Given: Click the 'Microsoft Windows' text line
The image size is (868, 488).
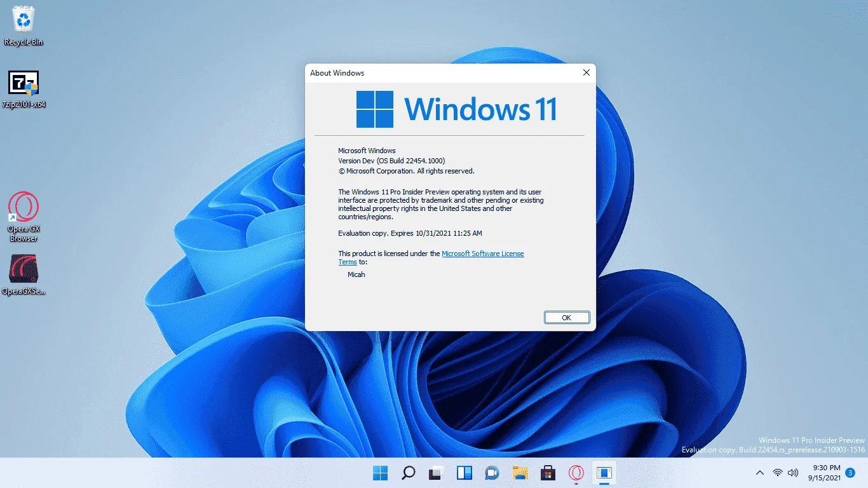Looking at the screenshot, I should [x=367, y=151].
